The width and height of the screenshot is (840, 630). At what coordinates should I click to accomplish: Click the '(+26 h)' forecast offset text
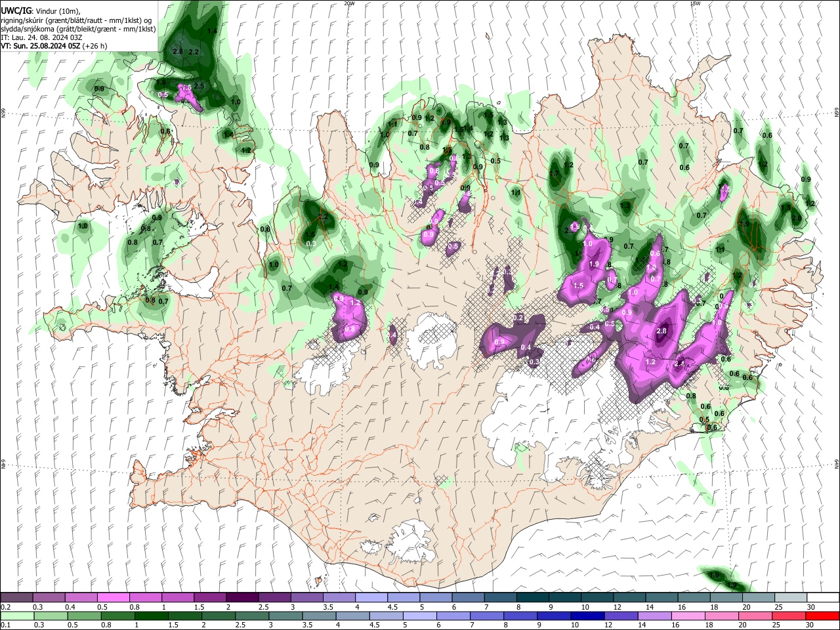coord(94,46)
